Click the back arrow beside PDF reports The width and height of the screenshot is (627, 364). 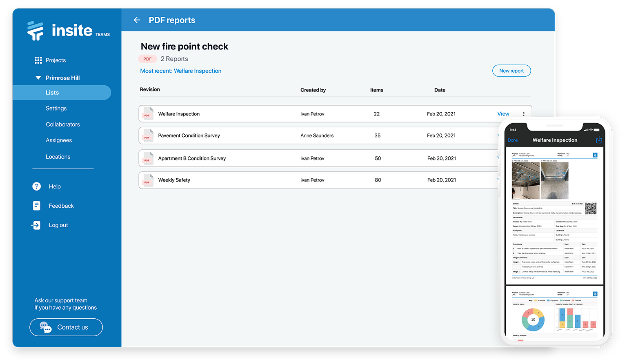(137, 20)
